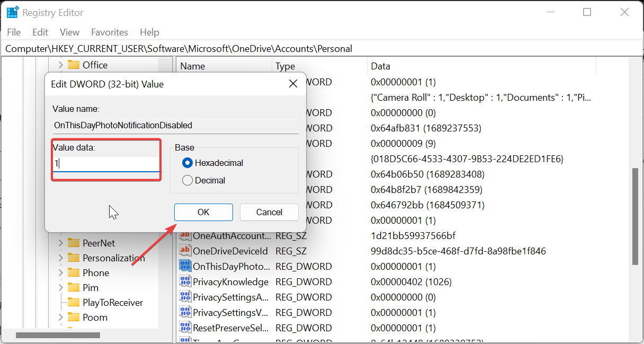
Task: Click the PlayToReceiver folder icon
Action: pyautogui.click(x=74, y=302)
